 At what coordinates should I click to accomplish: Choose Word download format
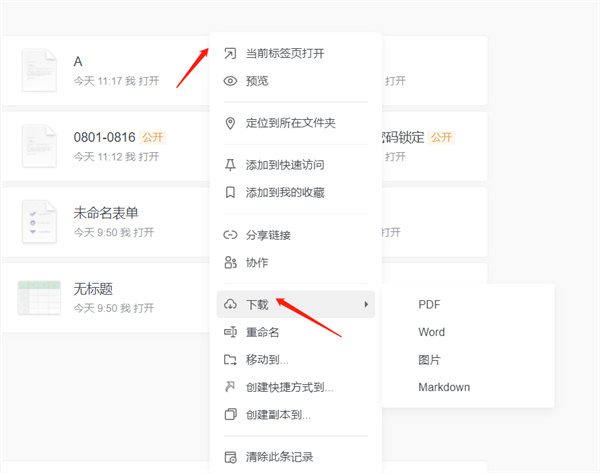point(431,332)
